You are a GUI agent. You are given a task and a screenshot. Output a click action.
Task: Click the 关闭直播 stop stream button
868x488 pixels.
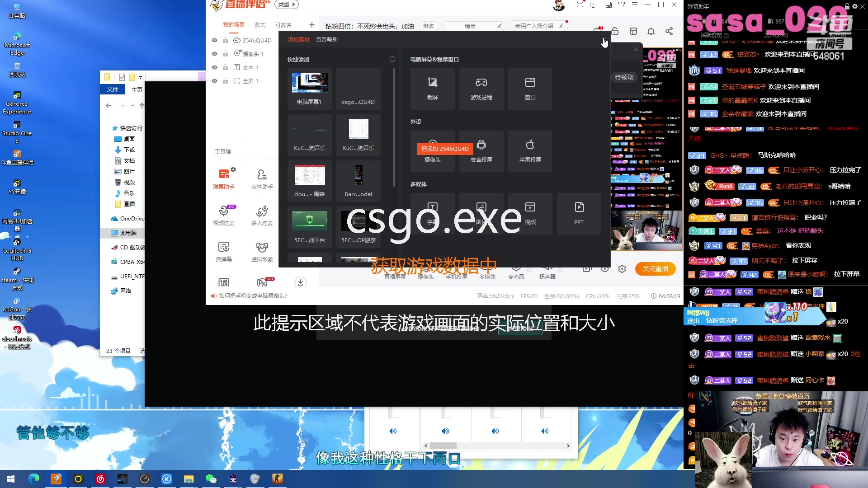[x=656, y=269]
